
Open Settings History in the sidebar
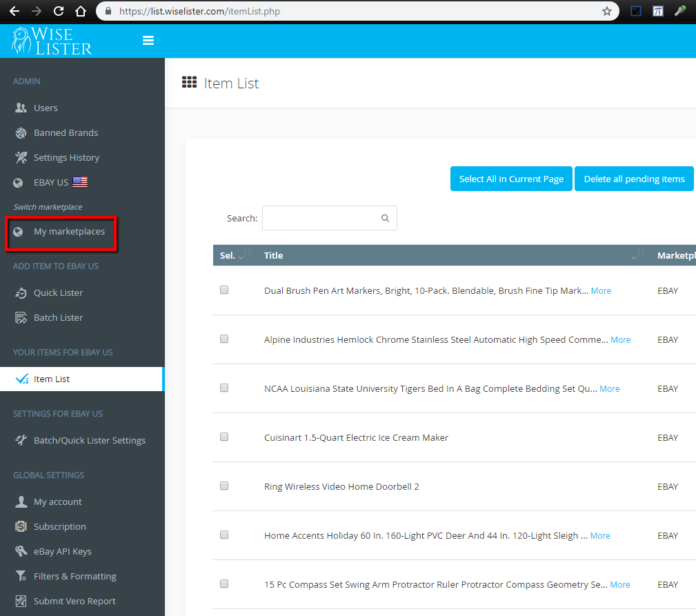[67, 157]
